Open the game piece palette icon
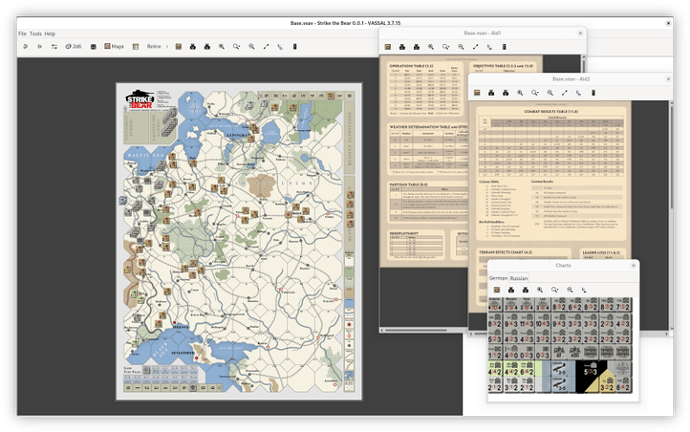 click(93, 46)
